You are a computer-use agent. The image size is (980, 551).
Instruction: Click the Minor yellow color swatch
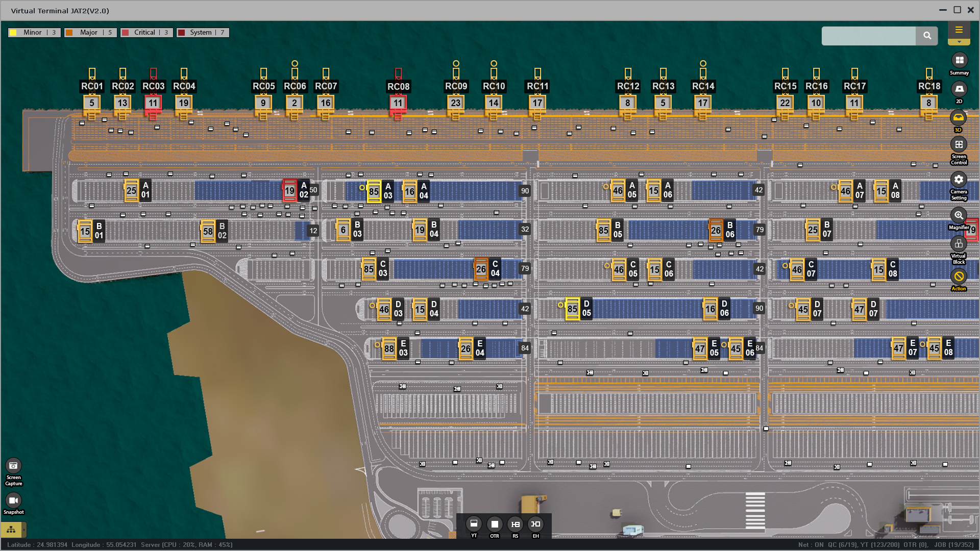click(14, 33)
